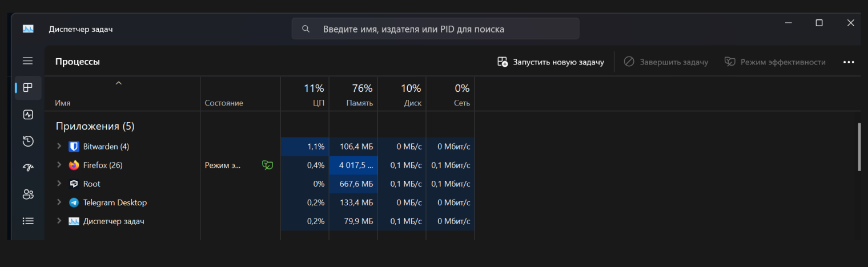Click Завершить задачу button
Viewport: 868px width, 267px height.
tap(666, 62)
